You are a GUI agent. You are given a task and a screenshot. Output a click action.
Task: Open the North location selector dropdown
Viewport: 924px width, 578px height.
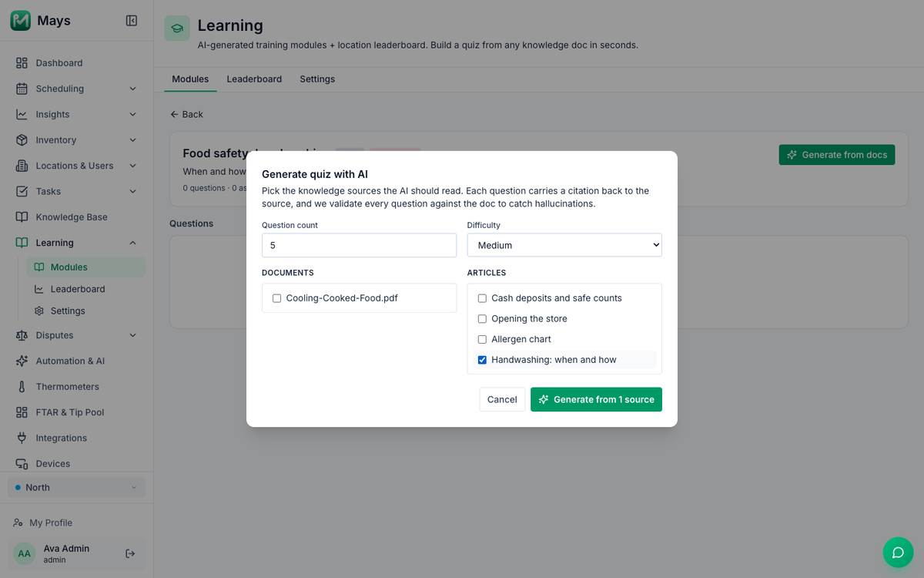click(76, 487)
